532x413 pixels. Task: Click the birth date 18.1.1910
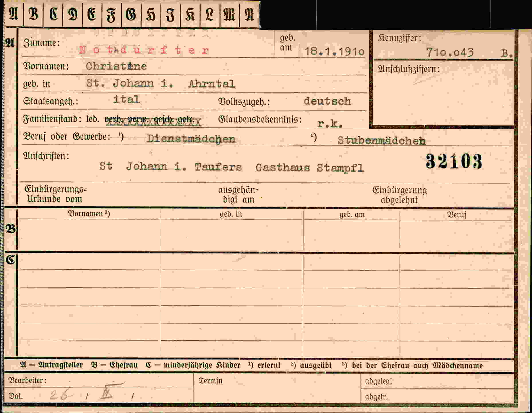(334, 51)
